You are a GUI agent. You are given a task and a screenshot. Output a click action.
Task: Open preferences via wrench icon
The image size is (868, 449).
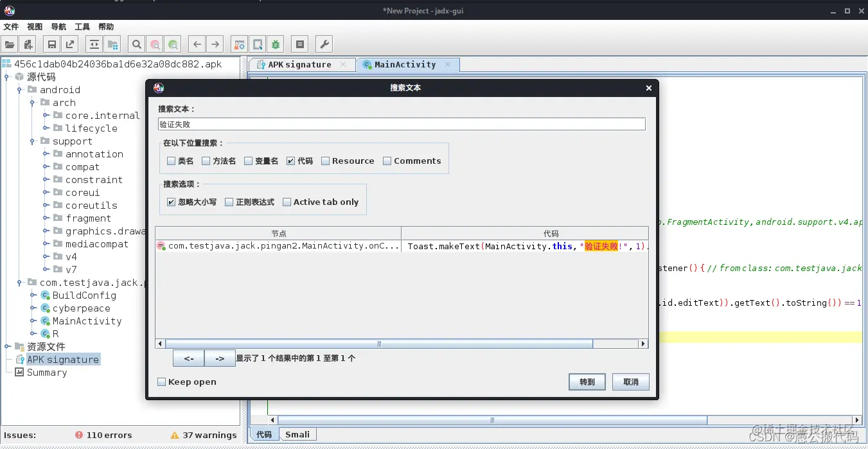(324, 44)
